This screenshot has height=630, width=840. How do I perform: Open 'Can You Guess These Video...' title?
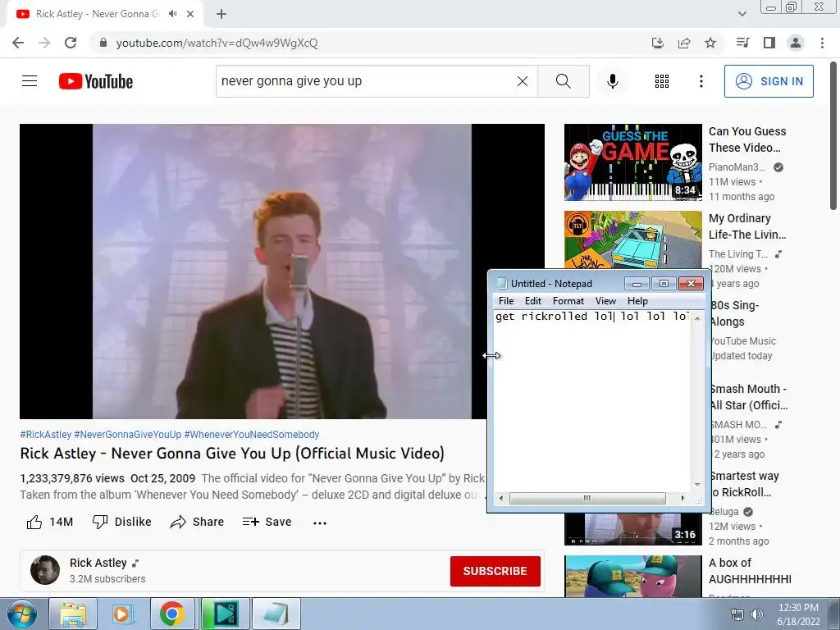pos(747,139)
